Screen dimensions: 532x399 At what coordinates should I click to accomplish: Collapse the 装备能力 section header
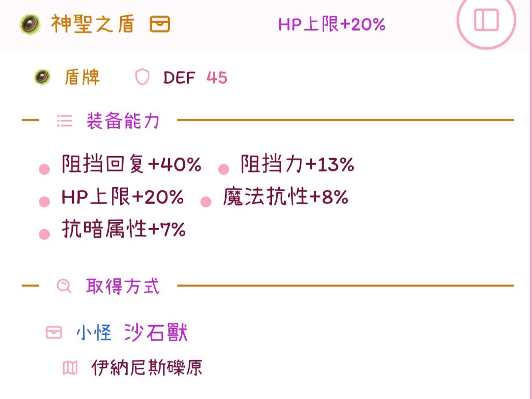tap(123, 121)
